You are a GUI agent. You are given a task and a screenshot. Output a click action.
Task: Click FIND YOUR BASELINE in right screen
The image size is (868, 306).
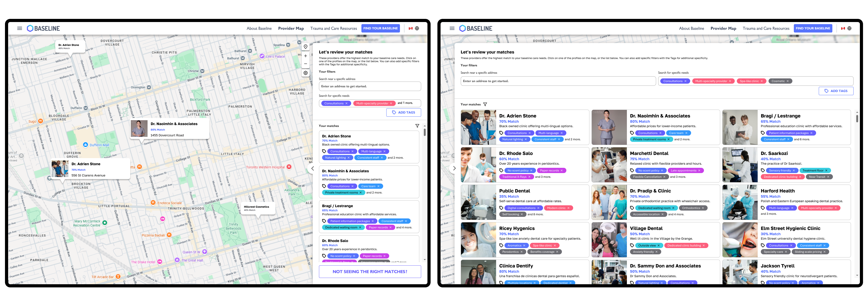coord(813,28)
